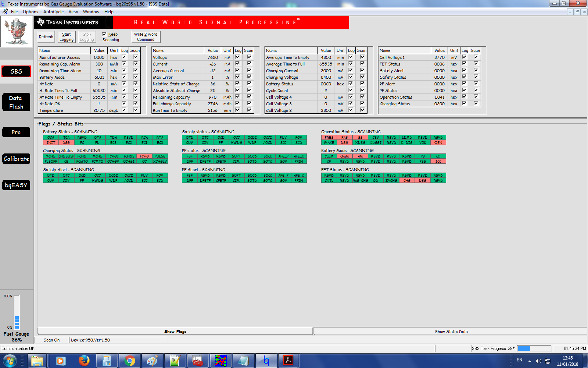Click the Fuel Gauge level bar
This screenshot has height=368, width=588.
(x=17, y=312)
